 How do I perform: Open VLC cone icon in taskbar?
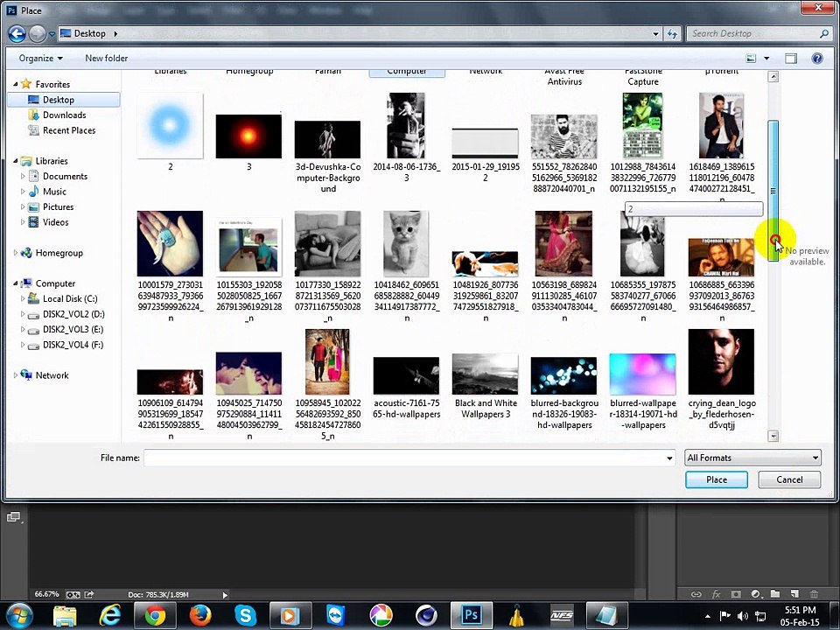[517, 616]
